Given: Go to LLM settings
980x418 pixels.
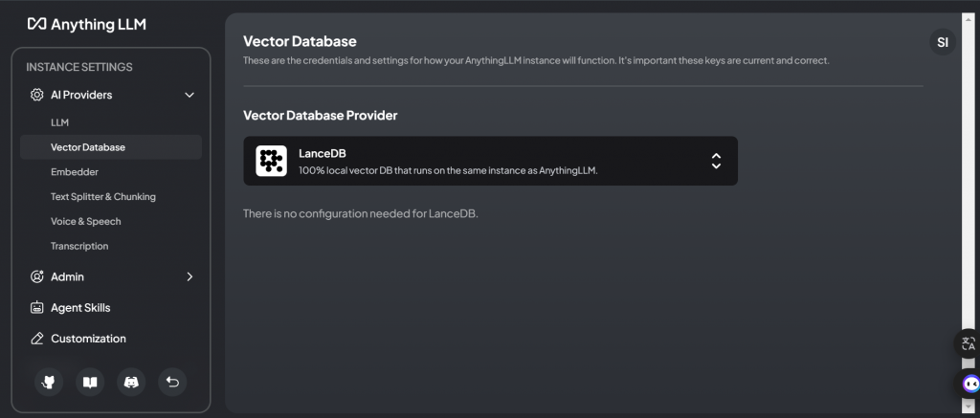Looking at the screenshot, I should pos(59,122).
